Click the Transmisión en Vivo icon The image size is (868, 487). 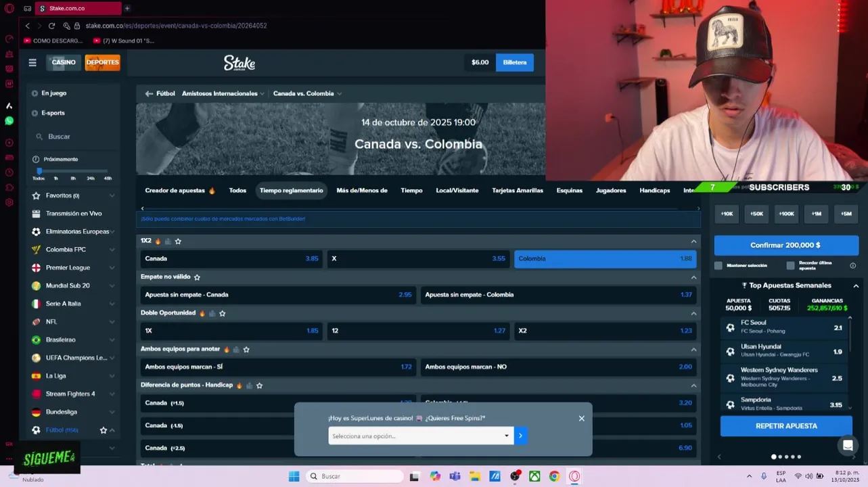pyautogui.click(x=36, y=214)
